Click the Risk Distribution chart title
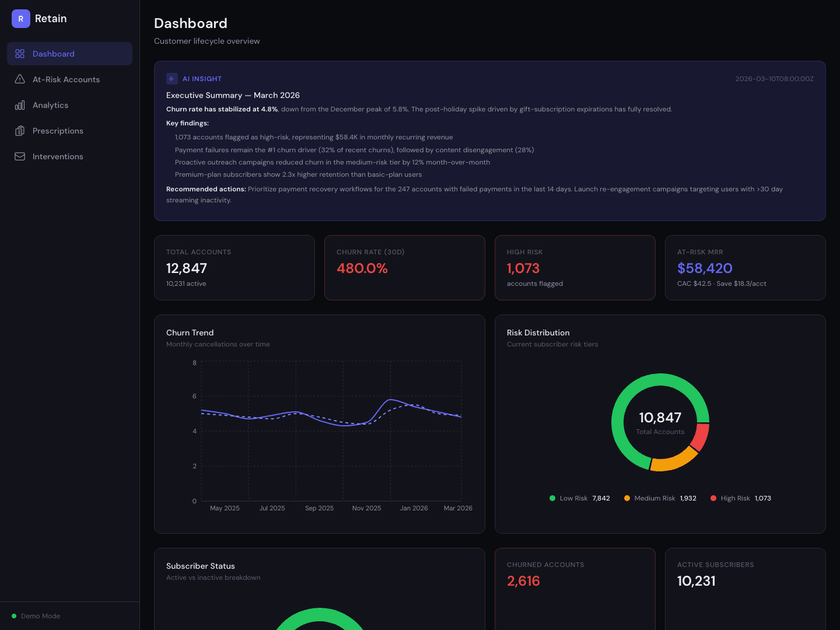The width and height of the screenshot is (840, 630). tap(538, 332)
